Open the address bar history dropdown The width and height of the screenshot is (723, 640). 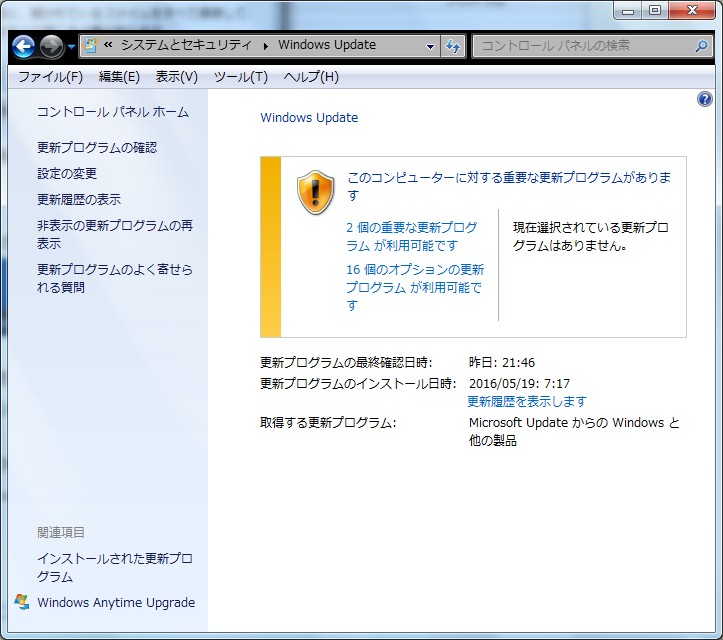430,46
